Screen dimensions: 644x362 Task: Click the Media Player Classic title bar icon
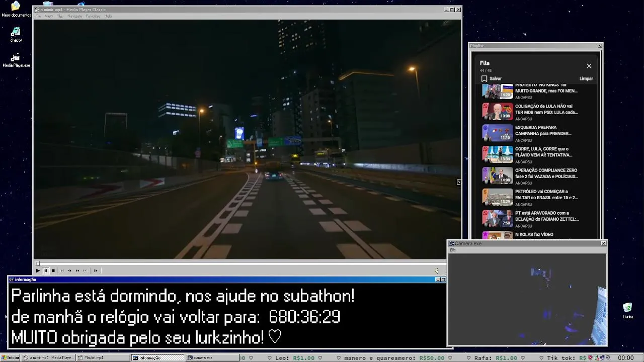click(36, 10)
